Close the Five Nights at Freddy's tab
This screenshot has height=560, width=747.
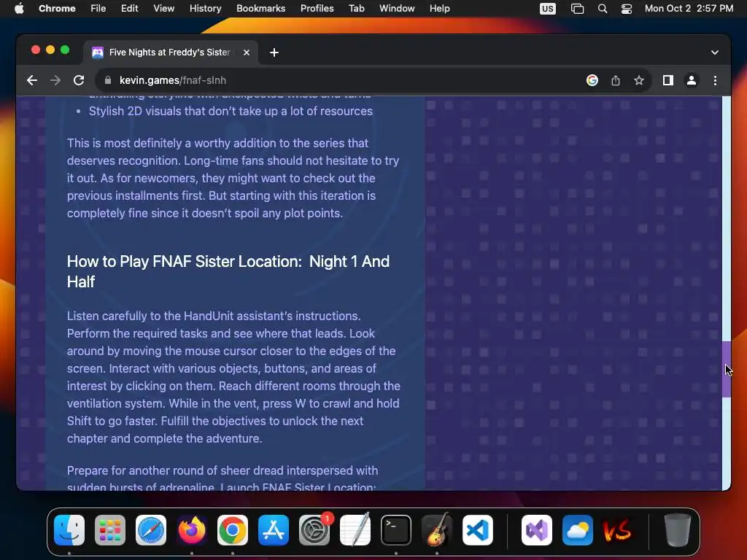247,52
